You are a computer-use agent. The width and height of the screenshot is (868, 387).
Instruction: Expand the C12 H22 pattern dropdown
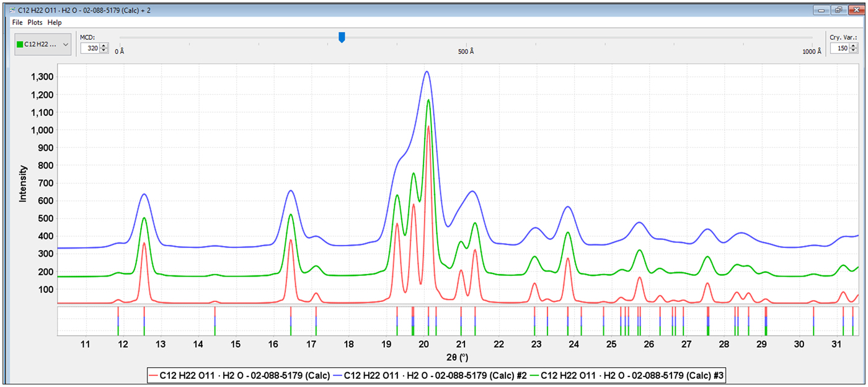[43, 44]
